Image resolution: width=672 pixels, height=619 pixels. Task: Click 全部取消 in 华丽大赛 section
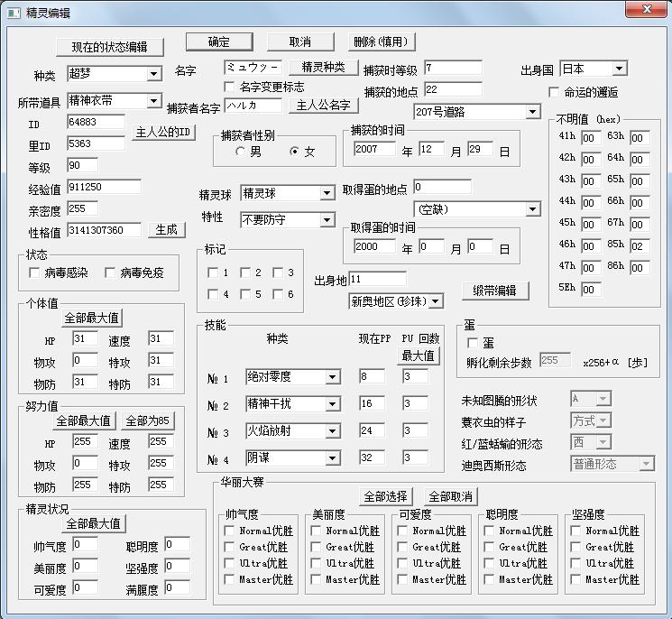450,497
